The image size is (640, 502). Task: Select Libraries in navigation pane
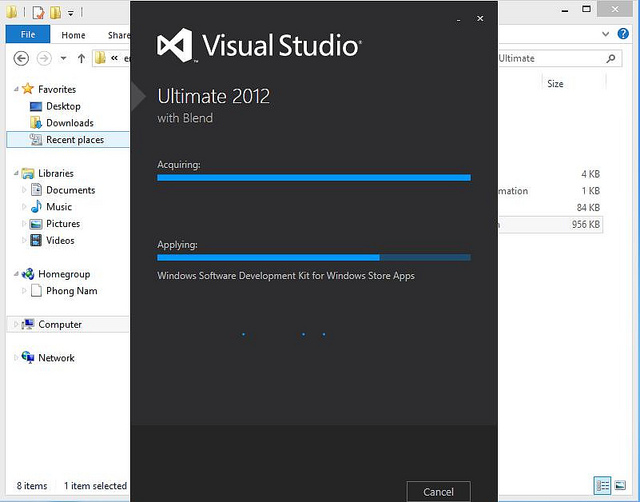pos(56,173)
